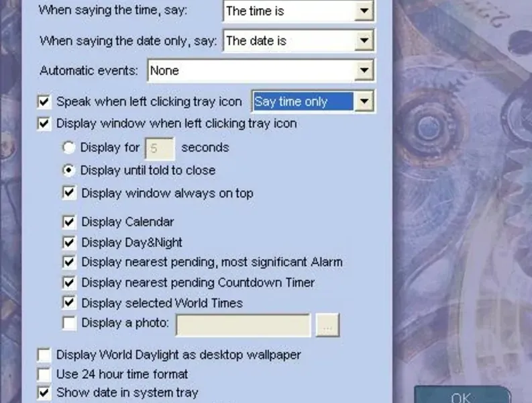532x403 pixels.
Task: Click the seconds value input field
Action: click(160, 148)
